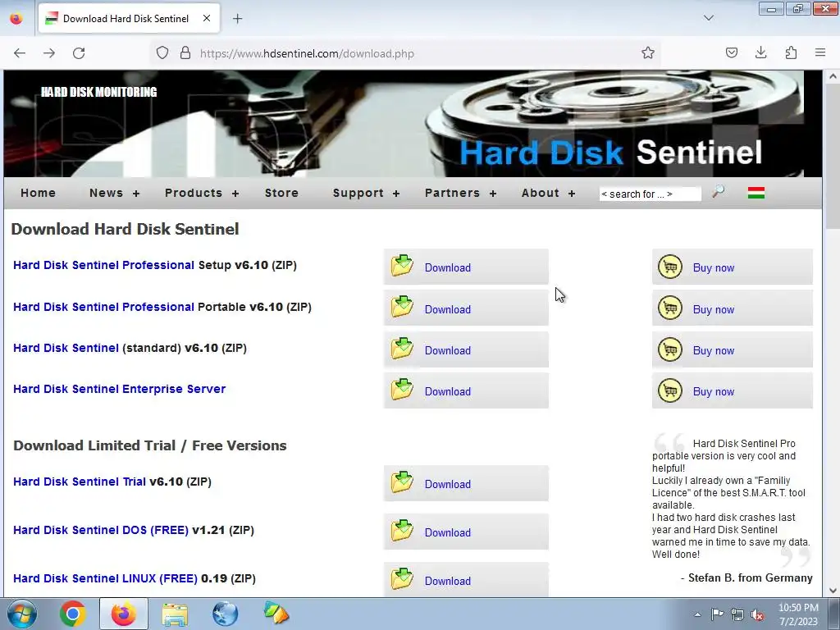Close the Download Hard Disk Sentinel tab
The image size is (840, 630).
click(x=206, y=18)
